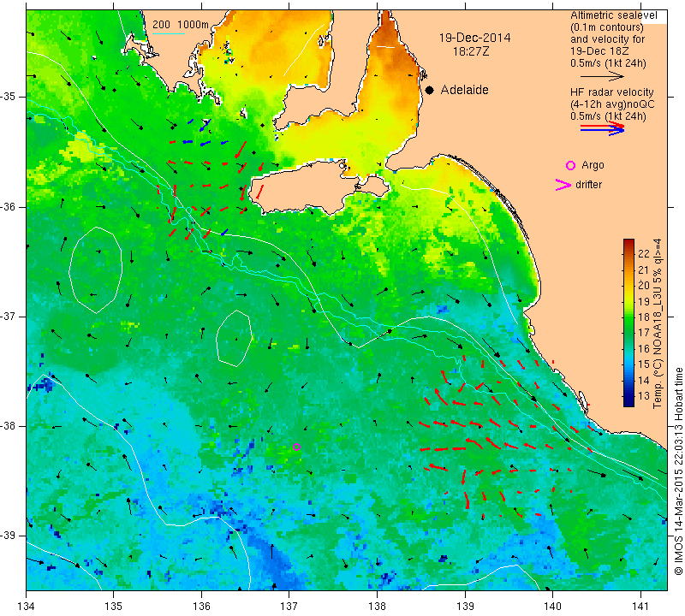This screenshot has width=685, height=616.
Task: Click the 137 longitude axis label
Action: (x=289, y=606)
